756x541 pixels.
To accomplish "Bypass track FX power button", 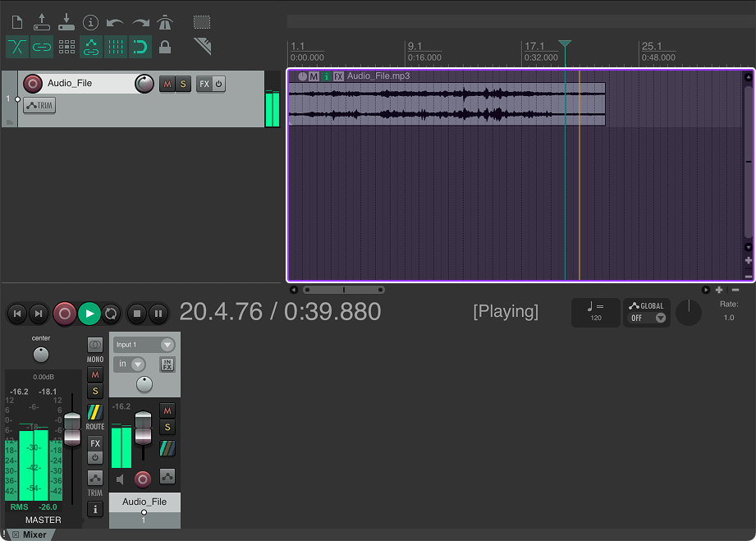I will [x=218, y=84].
